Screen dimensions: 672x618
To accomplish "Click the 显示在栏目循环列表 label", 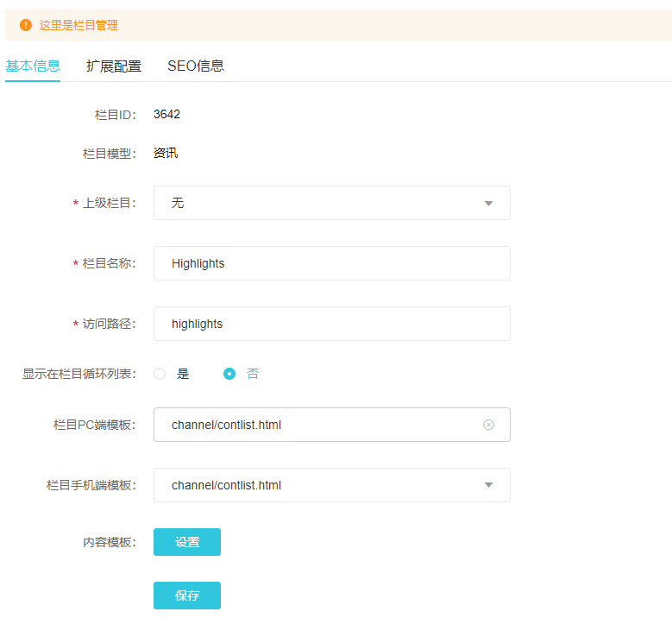I will tap(79, 374).
